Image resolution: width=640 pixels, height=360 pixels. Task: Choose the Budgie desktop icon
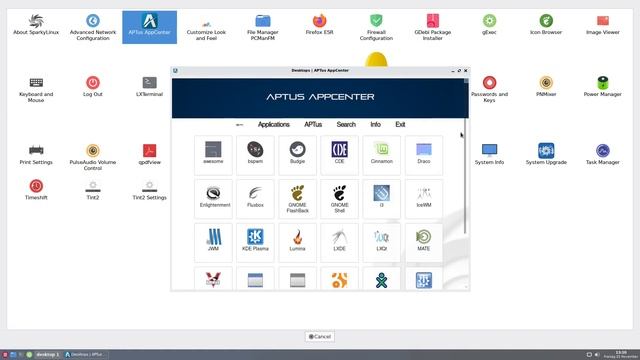(297, 155)
